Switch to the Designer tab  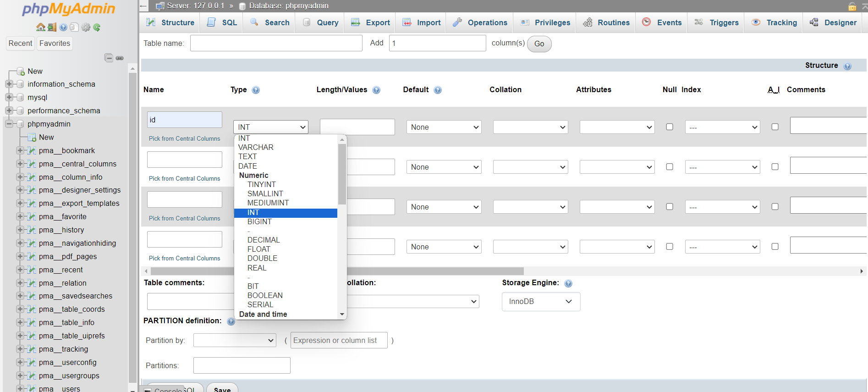pyautogui.click(x=833, y=22)
